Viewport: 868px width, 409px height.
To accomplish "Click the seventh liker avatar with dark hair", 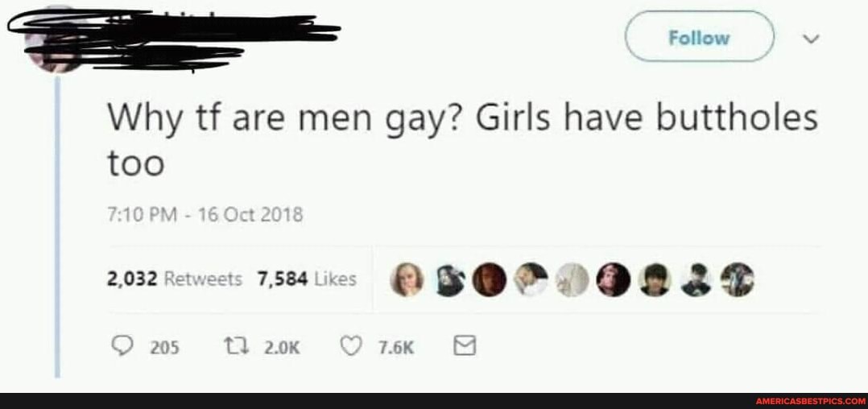I will pyautogui.click(x=655, y=279).
